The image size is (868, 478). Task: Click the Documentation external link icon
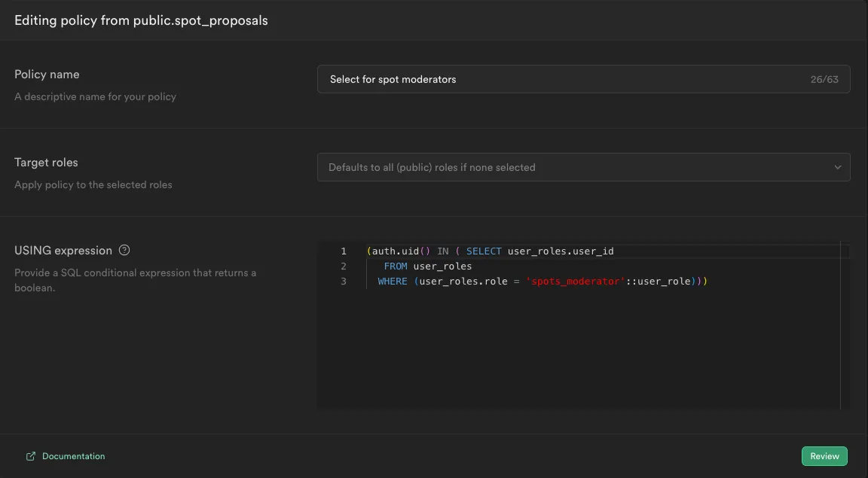pos(31,456)
